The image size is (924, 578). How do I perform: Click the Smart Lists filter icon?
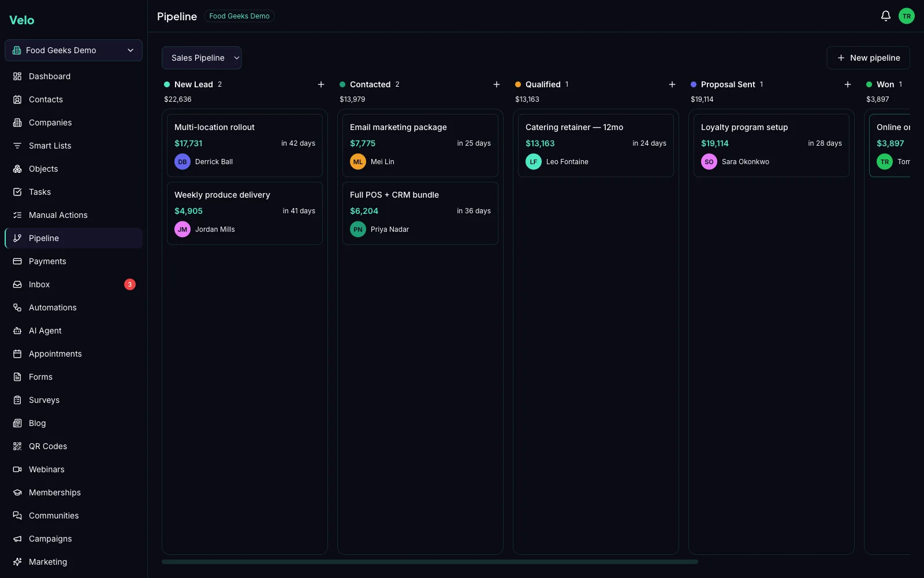17,146
